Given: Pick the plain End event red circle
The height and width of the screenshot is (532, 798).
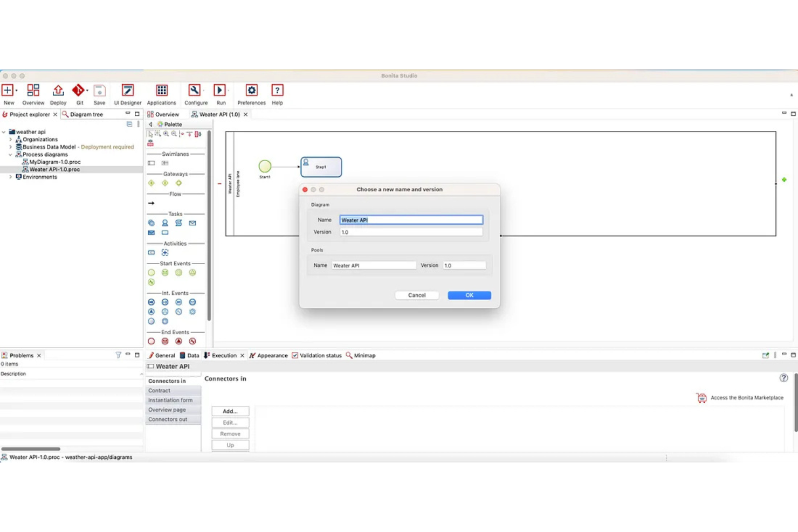Looking at the screenshot, I should (x=152, y=341).
